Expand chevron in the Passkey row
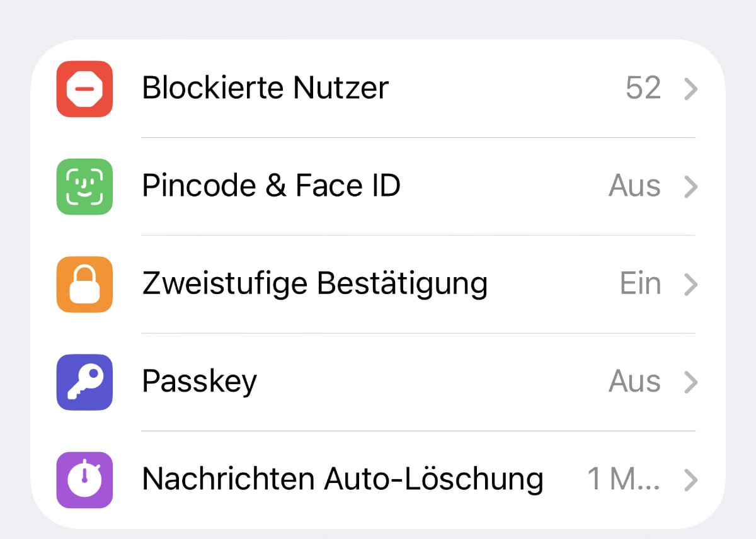This screenshot has height=539, width=756. pos(691,382)
